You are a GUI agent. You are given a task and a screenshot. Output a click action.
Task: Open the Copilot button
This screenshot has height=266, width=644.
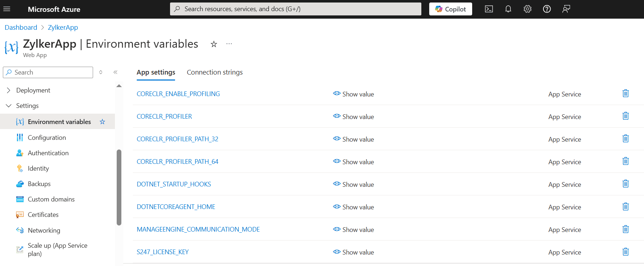pyautogui.click(x=450, y=9)
